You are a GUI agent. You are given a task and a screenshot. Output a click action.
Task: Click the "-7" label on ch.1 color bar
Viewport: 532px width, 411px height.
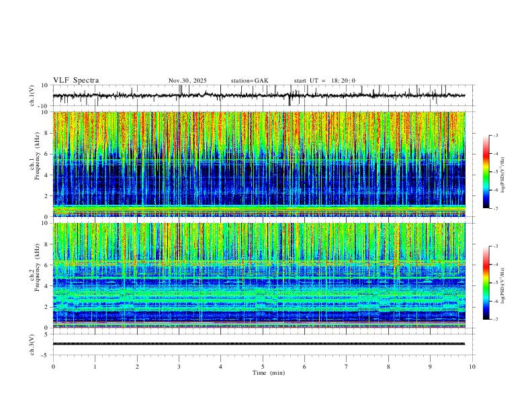click(x=496, y=208)
